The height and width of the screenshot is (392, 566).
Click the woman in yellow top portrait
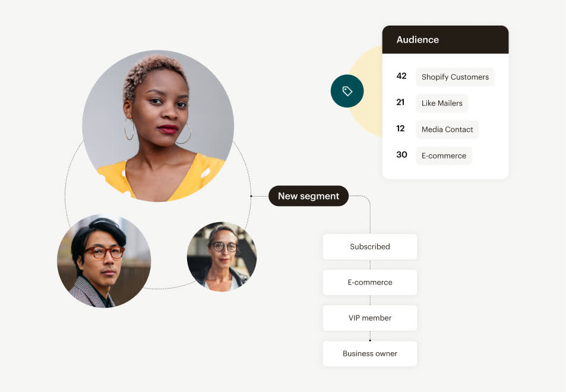[158, 125]
